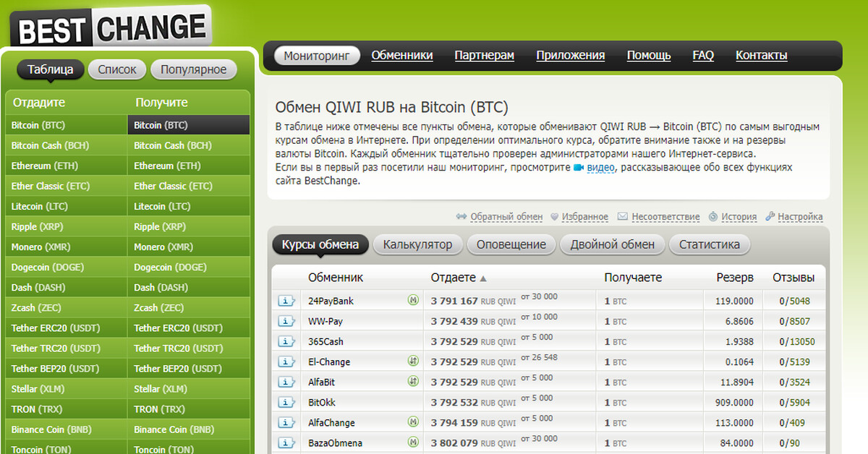Open info icon for 24PayBank row
Screen dimensions: 868x454
click(286, 301)
